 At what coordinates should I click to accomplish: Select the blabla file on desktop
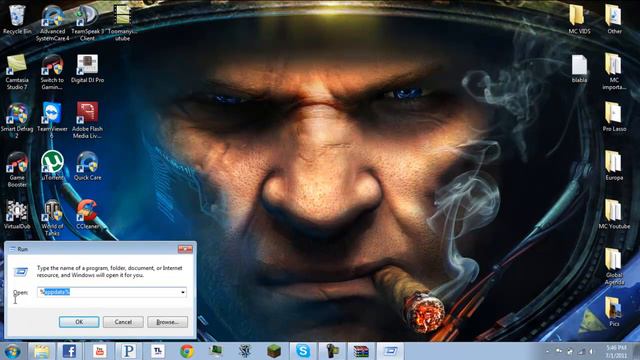click(x=579, y=69)
